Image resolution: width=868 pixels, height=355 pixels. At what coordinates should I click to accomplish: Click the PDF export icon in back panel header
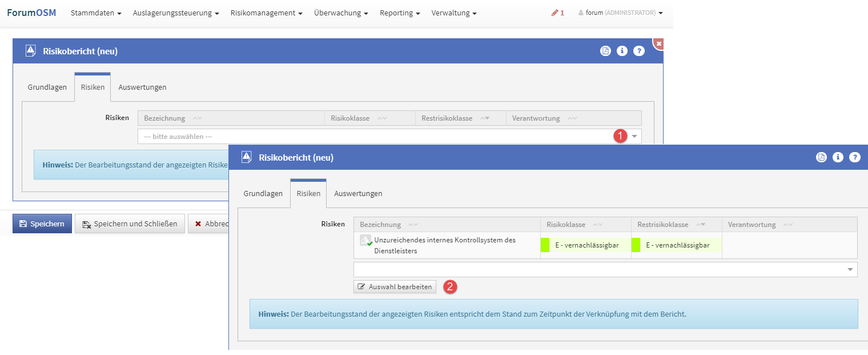click(x=605, y=51)
